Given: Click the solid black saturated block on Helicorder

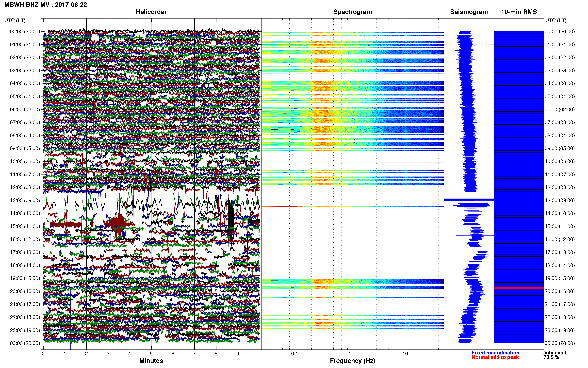Looking at the screenshot, I should 230,217.
